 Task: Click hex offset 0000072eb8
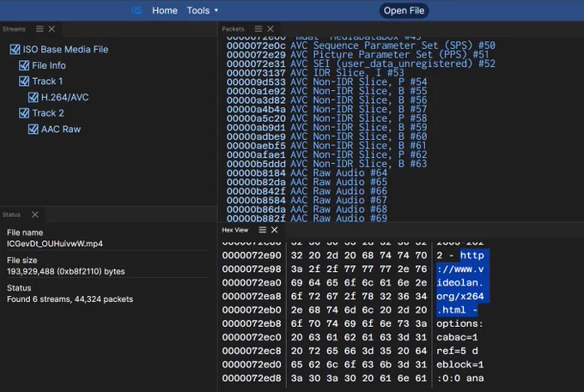pyautogui.click(x=252, y=324)
